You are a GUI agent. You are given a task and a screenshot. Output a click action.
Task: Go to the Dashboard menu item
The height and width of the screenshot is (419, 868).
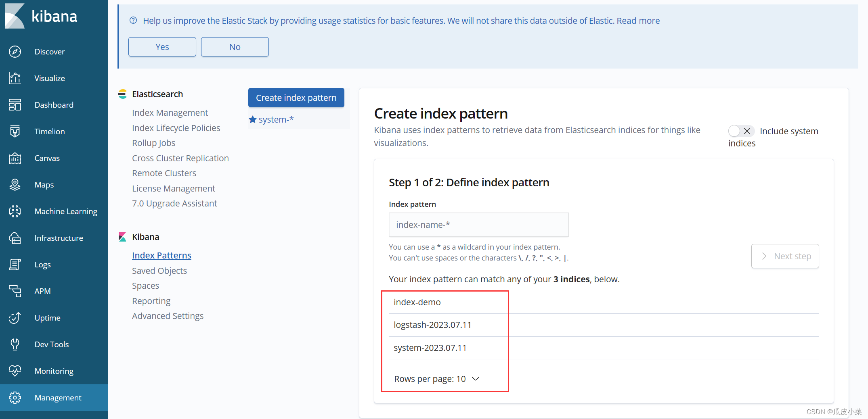click(x=54, y=105)
